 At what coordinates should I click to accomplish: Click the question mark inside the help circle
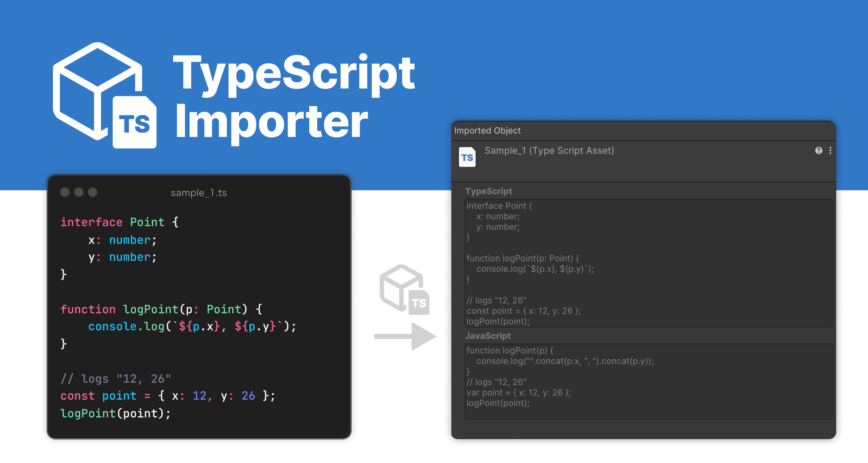pyautogui.click(x=819, y=150)
